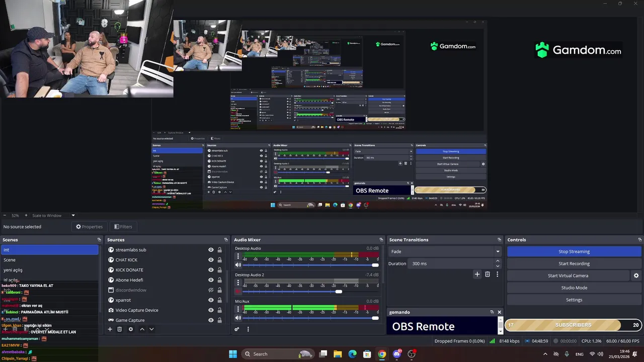Viewport: 644px width, 362px height.
Task: Select the yeni açılış scene
Action: pyautogui.click(x=50, y=270)
